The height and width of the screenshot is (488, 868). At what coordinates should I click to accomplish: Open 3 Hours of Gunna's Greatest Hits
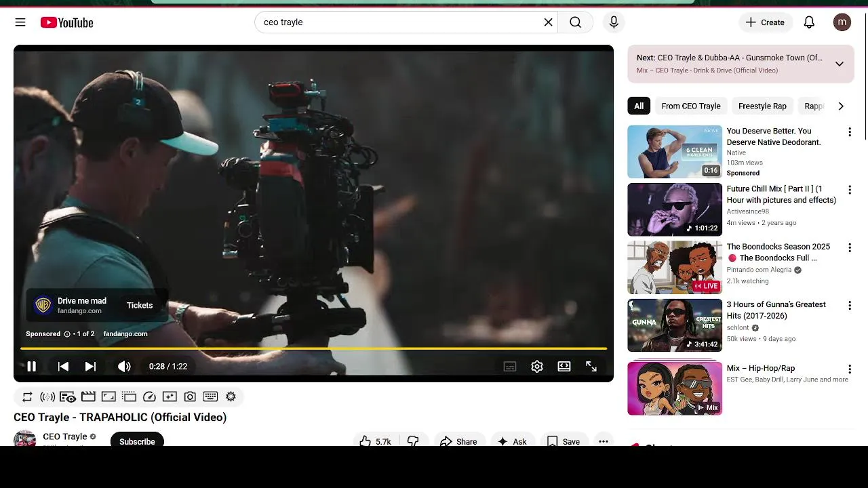pos(776,310)
